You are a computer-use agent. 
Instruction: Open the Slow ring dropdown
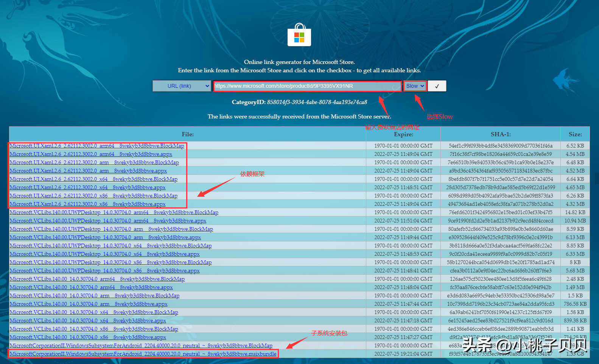click(x=415, y=86)
